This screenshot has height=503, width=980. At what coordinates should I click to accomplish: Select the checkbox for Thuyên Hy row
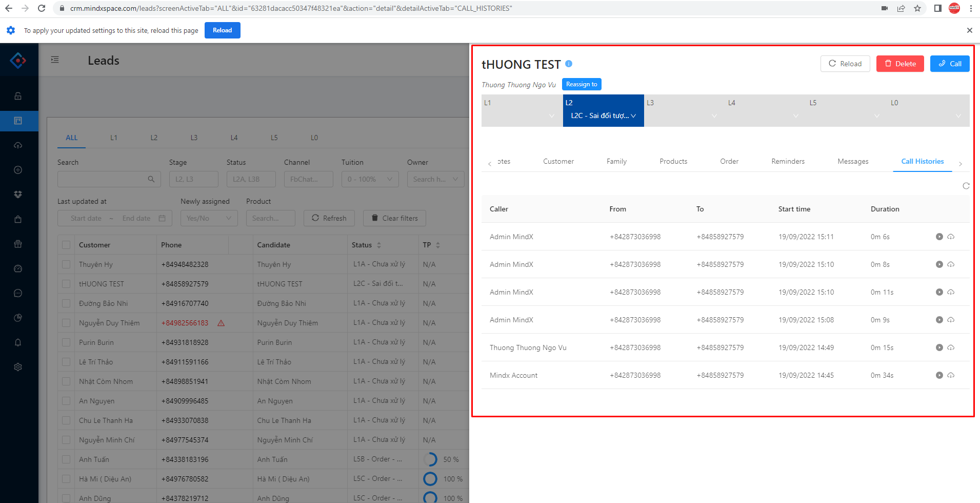pyautogui.click(x=66, y=264)
